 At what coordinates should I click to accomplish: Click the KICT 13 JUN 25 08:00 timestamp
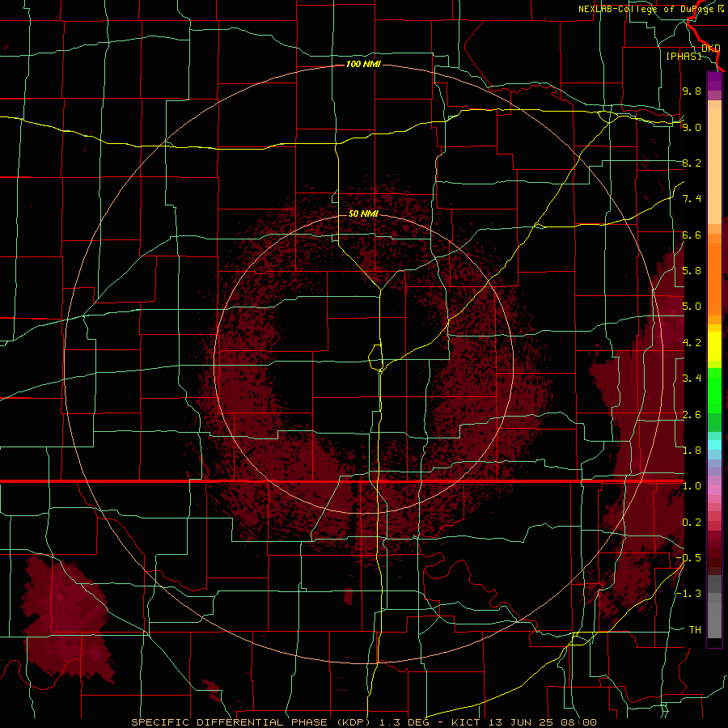(523, 722)
